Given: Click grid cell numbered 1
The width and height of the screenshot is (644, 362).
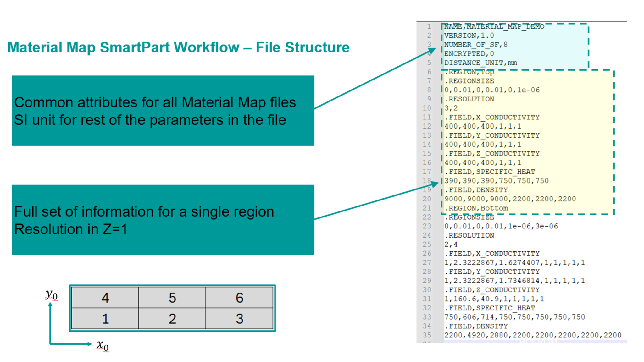Looking at the screenshot, I should pos(105,319).
